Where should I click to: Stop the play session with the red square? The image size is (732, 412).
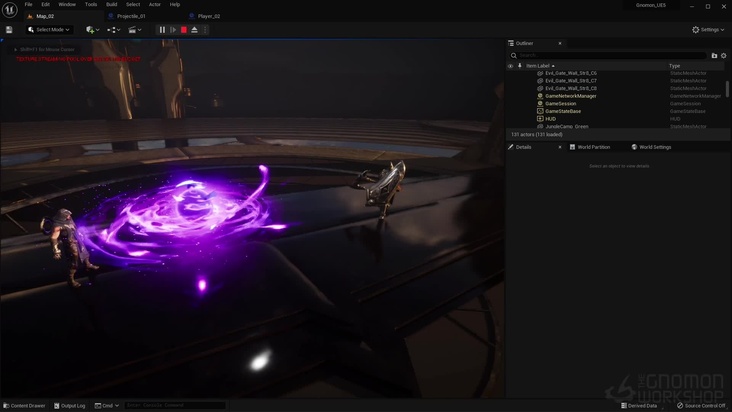click(184, 30)
